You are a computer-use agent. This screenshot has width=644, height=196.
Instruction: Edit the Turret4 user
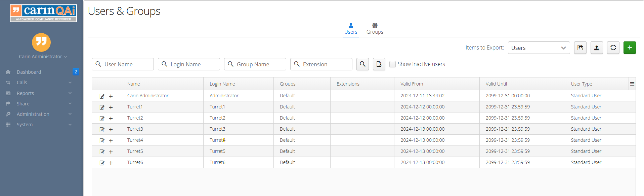click(102, 141)
